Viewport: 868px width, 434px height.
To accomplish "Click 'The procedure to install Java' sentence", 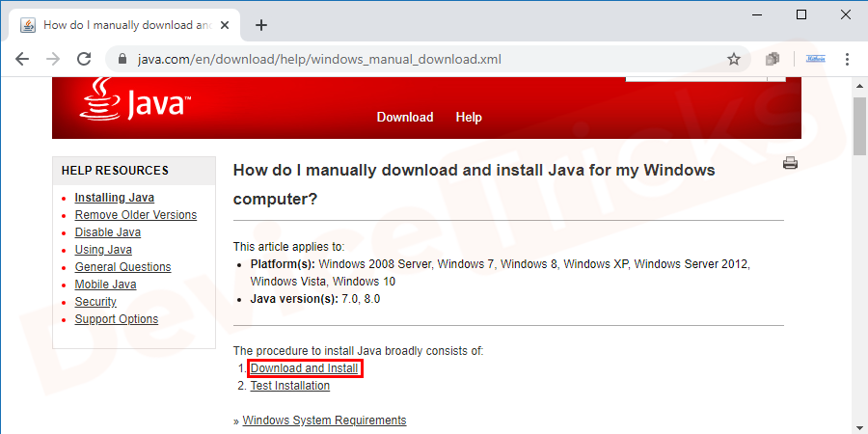I will [x=359, y=351].
